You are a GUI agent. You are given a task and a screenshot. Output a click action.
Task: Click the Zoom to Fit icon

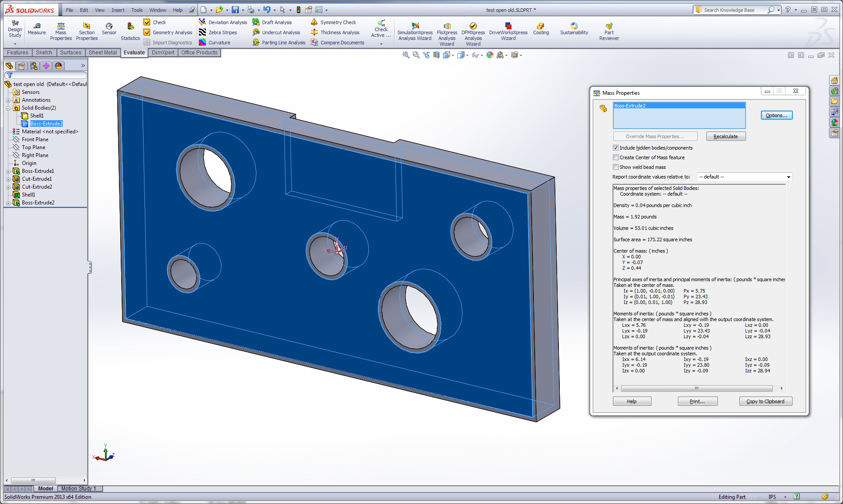tap(406, 55)
